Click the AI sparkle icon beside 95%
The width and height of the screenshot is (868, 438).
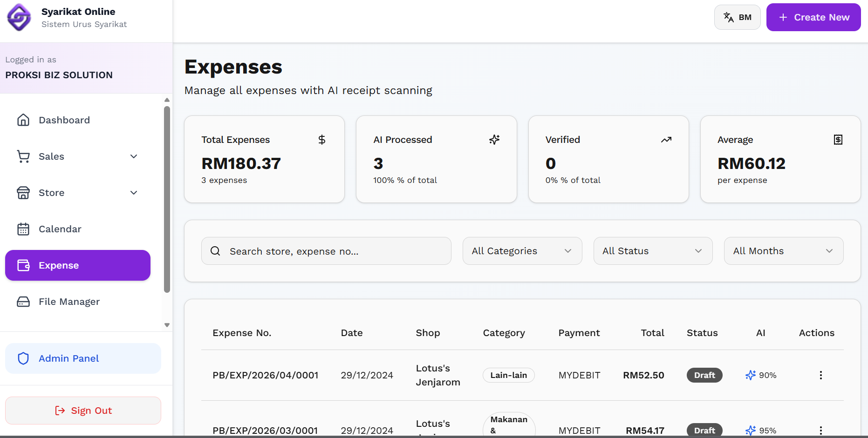pos(751,431)
